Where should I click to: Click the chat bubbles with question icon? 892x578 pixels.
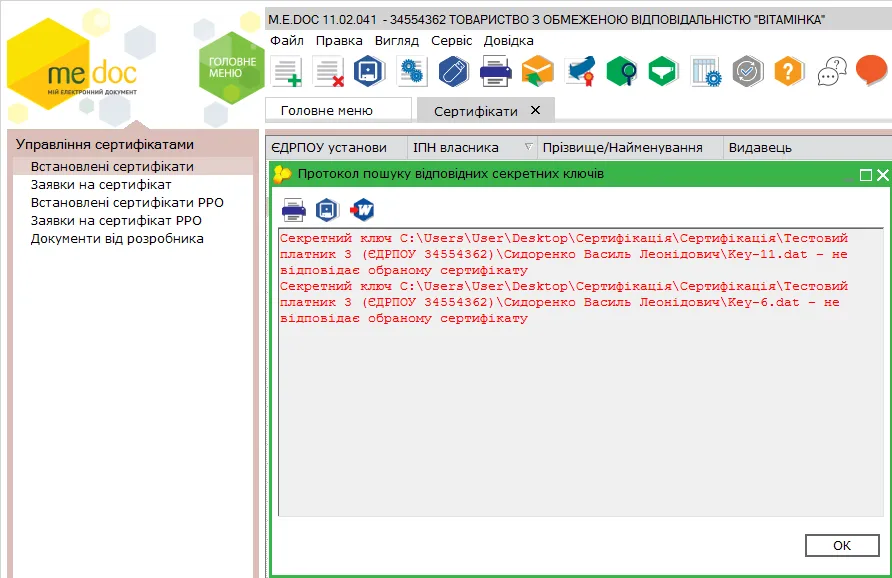coord(832,72)
